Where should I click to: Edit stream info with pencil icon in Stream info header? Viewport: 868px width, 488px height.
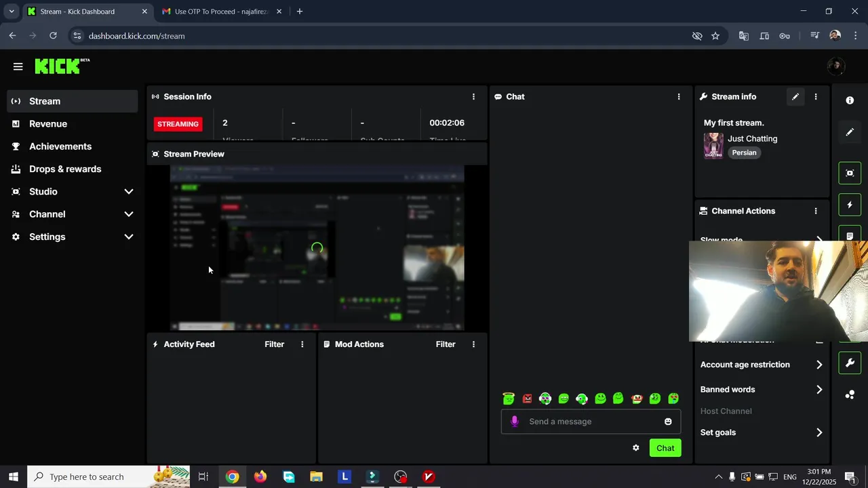pyautogui.click(x=795, y=97)
